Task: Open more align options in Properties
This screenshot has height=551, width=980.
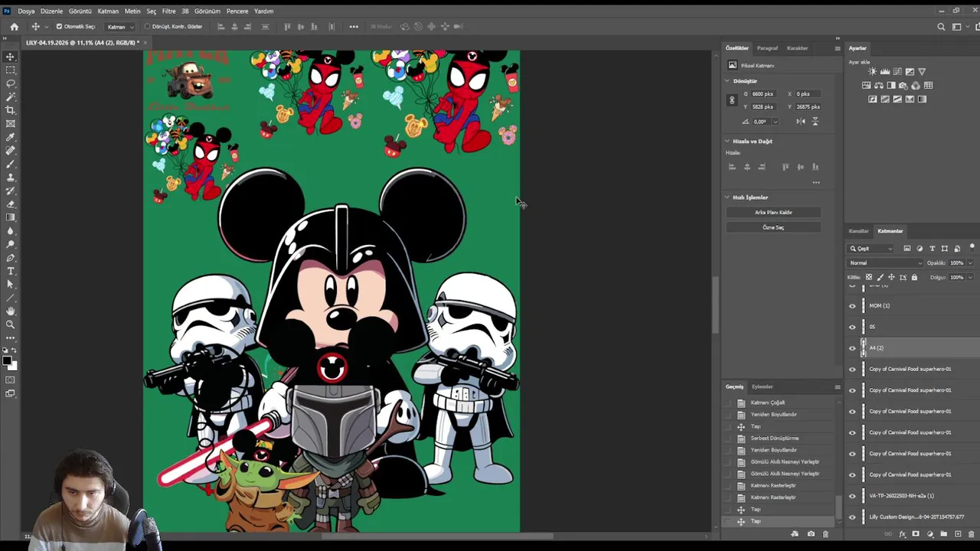Action: coord(816,182)
